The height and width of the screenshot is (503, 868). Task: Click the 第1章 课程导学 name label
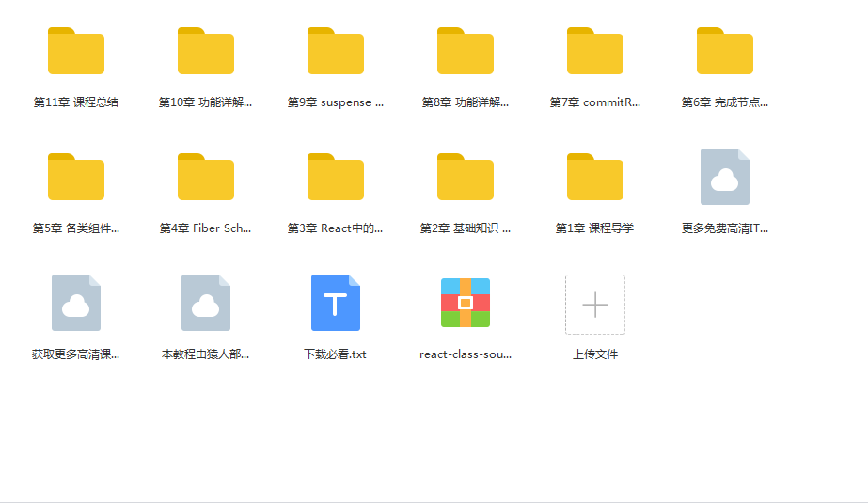click(595, 228)
